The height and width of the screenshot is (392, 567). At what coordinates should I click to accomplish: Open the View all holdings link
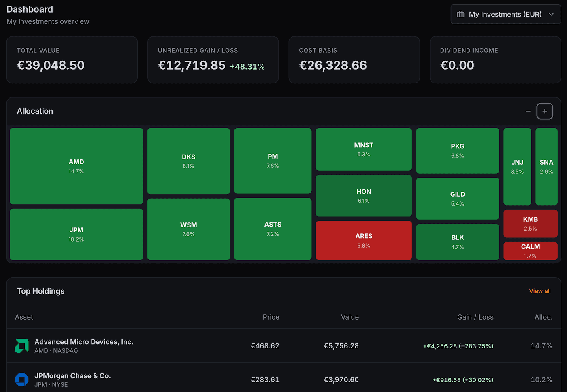(x=540, y=291)
